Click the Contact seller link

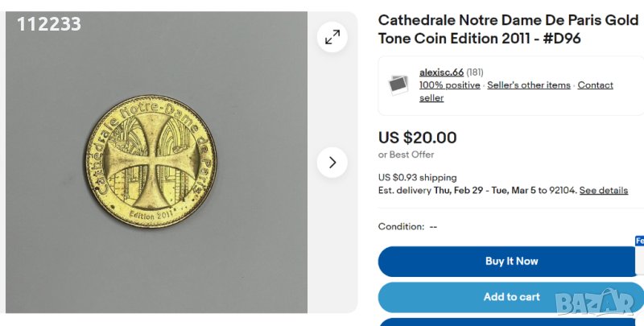595,85
